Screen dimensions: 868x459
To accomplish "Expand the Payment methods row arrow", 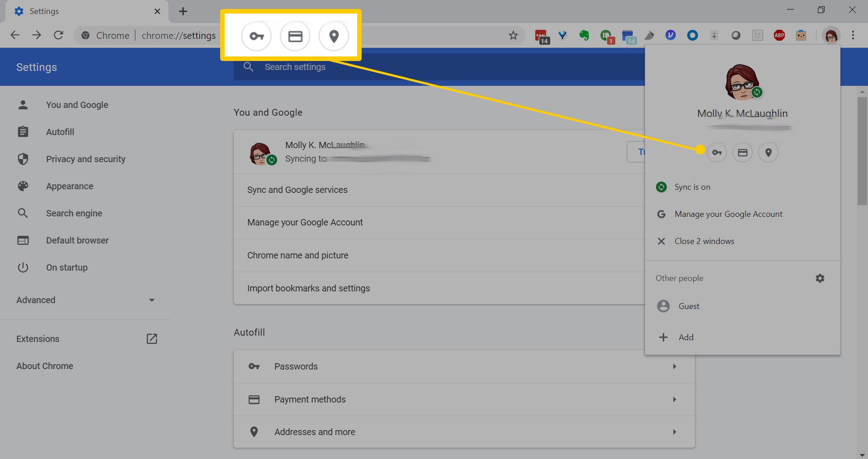I will click(674, 399).
